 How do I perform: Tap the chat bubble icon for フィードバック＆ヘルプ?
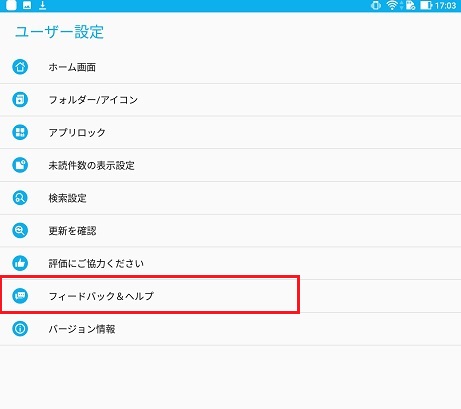coord(20,296)
